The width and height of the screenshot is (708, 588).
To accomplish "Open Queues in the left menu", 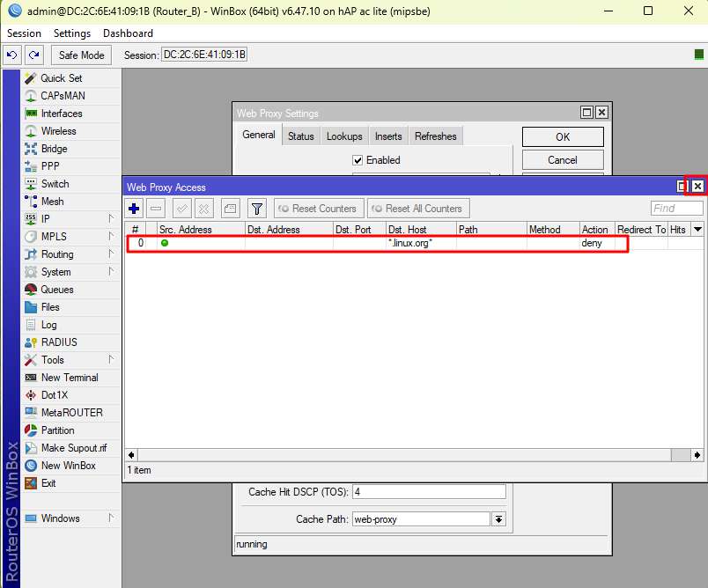I will (x=56, y=290).
